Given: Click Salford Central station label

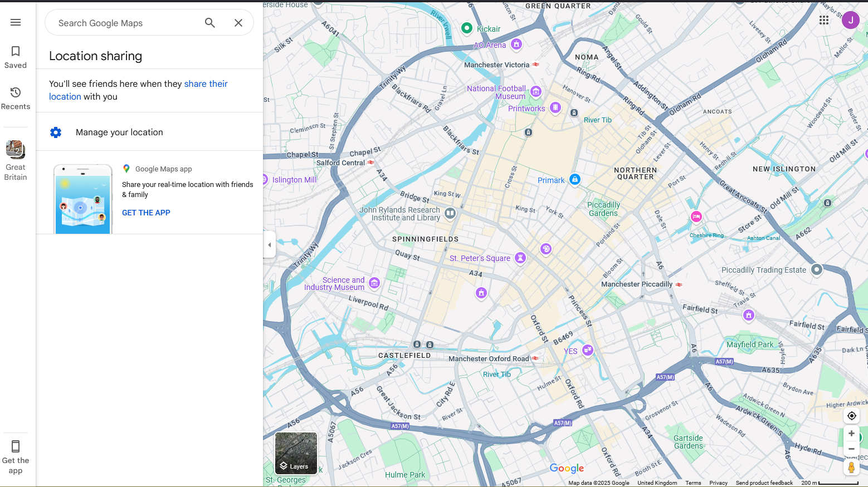Looking at the screenshot, I should [x=340, y=163].
